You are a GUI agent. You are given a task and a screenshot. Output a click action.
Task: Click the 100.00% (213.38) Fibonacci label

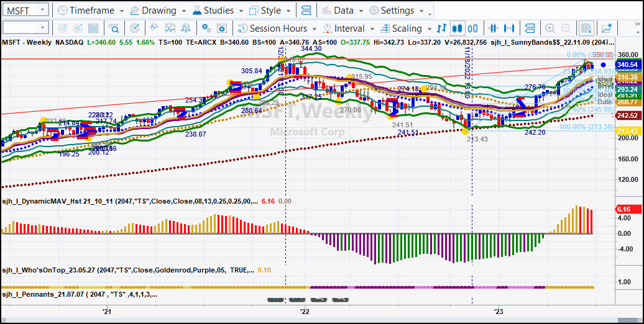[x=587, y=127]
